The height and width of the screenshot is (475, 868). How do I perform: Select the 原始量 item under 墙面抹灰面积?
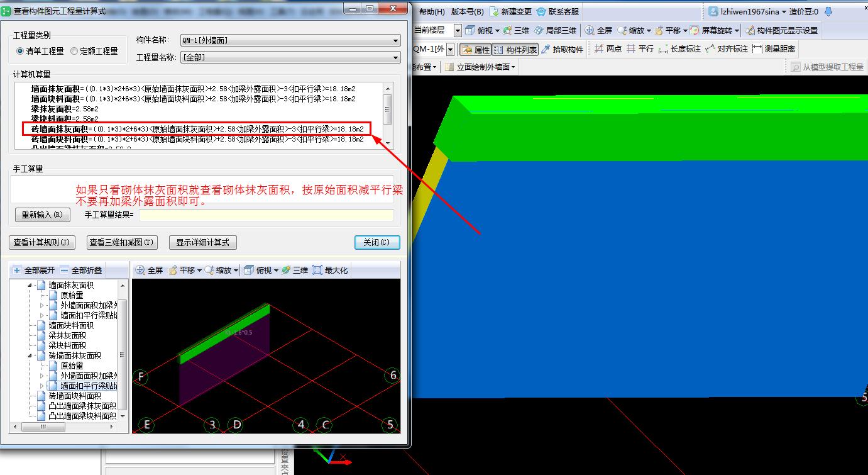(x=72, y=295)
